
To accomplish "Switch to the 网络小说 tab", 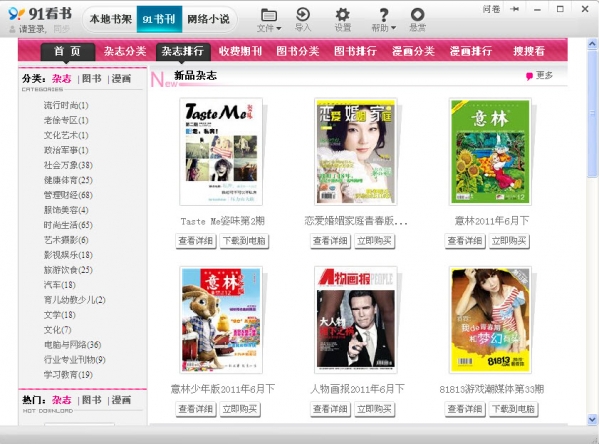I will (208, 19).
